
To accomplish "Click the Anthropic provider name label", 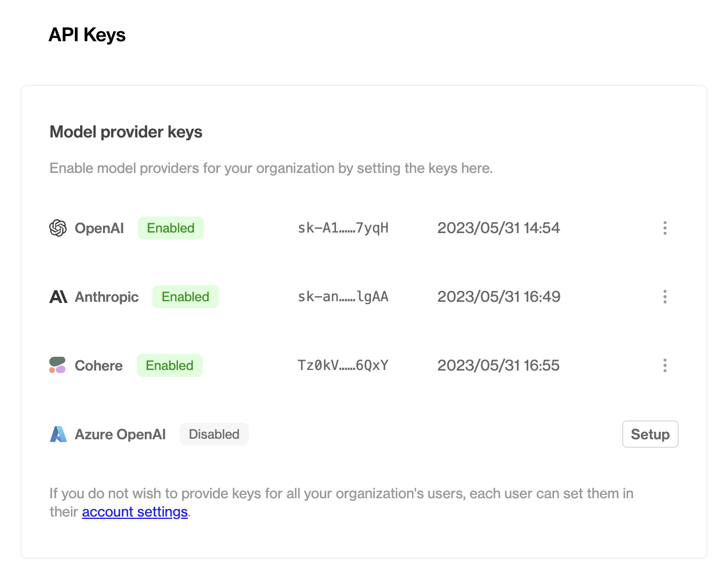I will (107, 297).
